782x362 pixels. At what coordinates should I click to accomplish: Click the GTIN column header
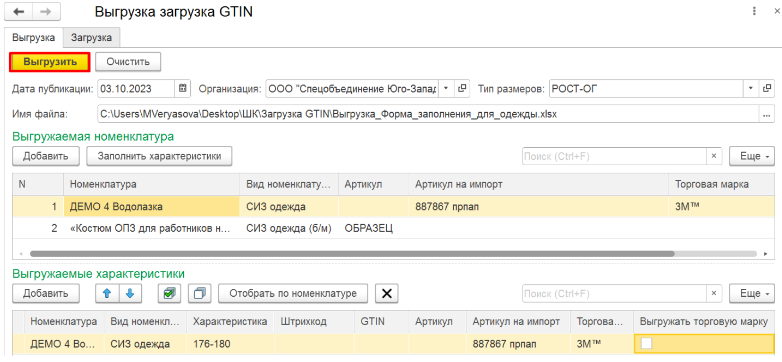pyautogui.click(x=382, y=322)
